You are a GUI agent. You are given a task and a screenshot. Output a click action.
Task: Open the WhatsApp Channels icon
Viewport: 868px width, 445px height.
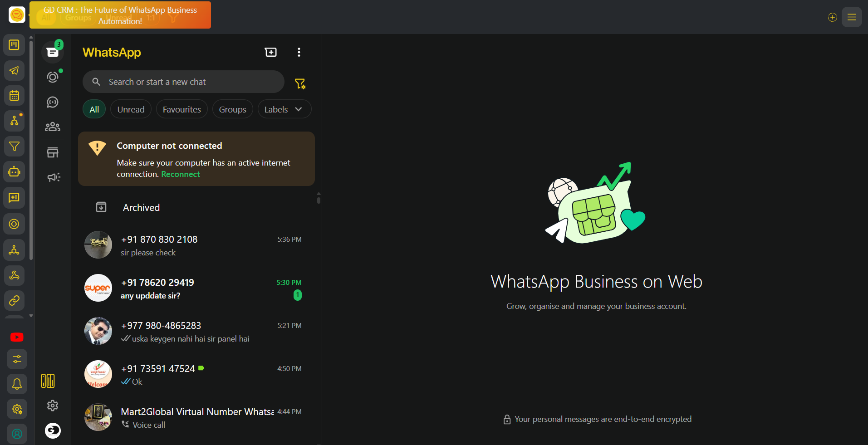tap(53, 102)
